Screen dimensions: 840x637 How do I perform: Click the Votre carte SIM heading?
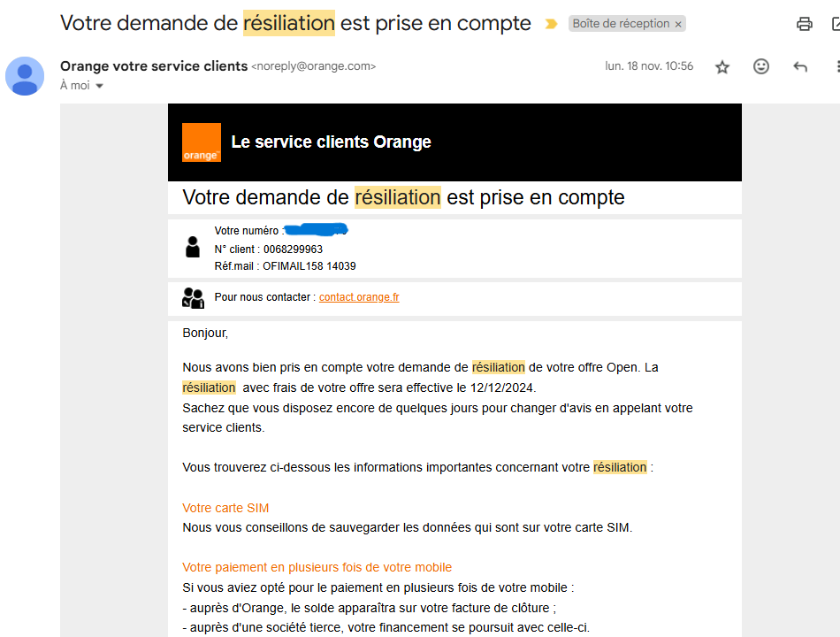click(225, 508)
